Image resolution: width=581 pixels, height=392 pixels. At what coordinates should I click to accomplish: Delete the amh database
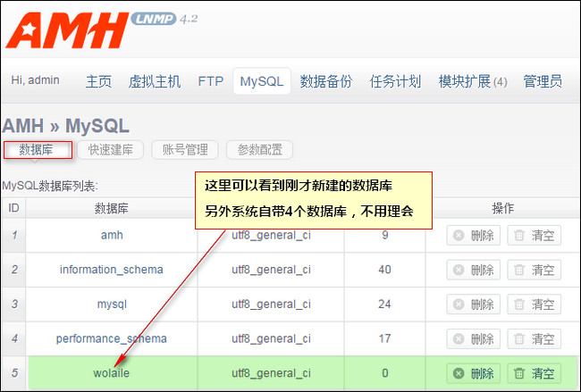[474, 235]
